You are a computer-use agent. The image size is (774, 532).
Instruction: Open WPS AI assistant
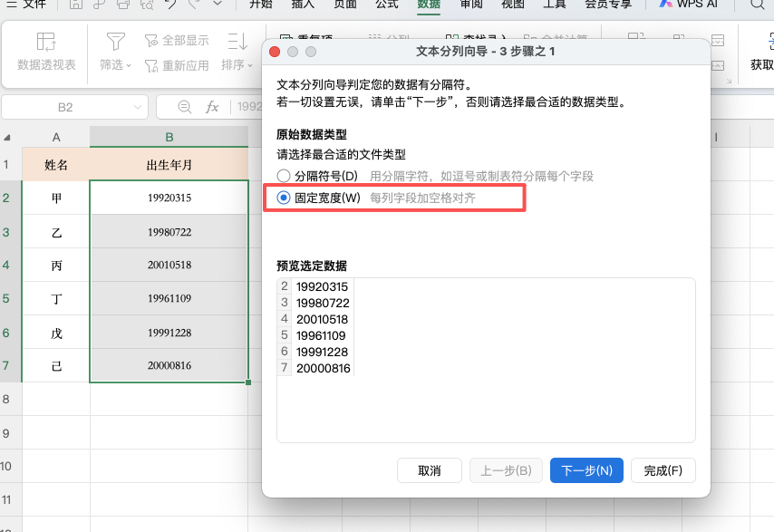[x=688, y=4]
